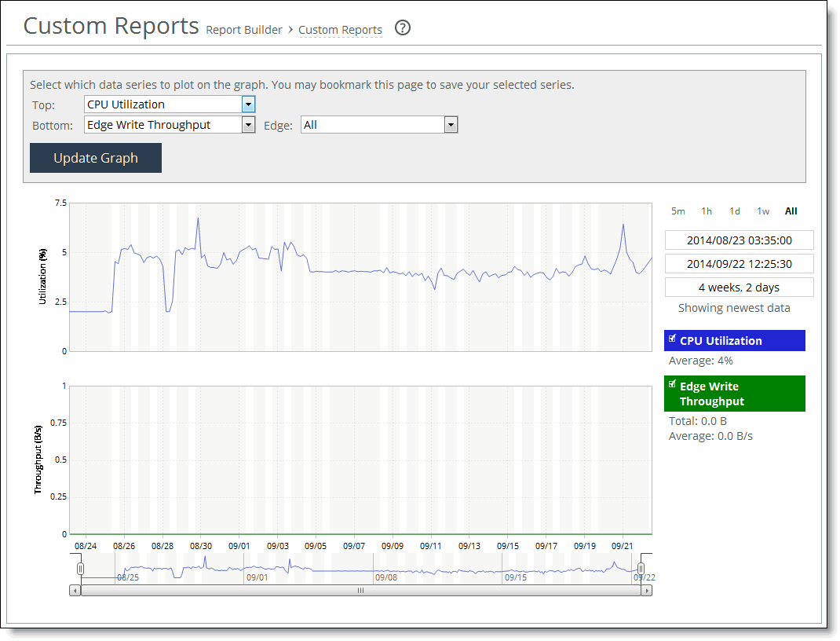The width and height of the screenshot is (840, 641).
Task: Click the Edge Write Throughput legend label
Action: [712, 394]
